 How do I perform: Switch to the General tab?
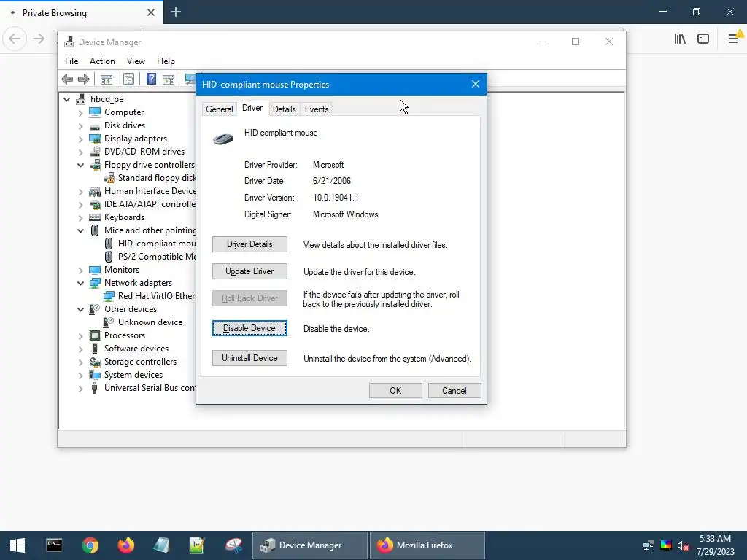[x=220, y=109]
